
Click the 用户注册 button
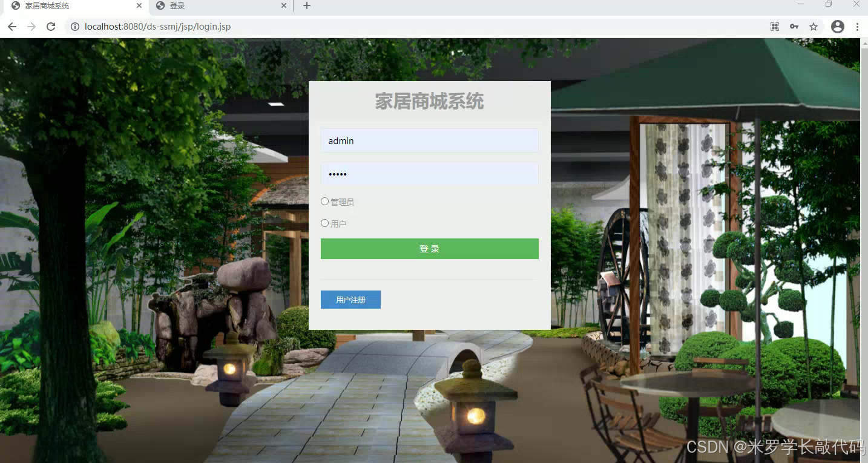[x=350, y=299]
